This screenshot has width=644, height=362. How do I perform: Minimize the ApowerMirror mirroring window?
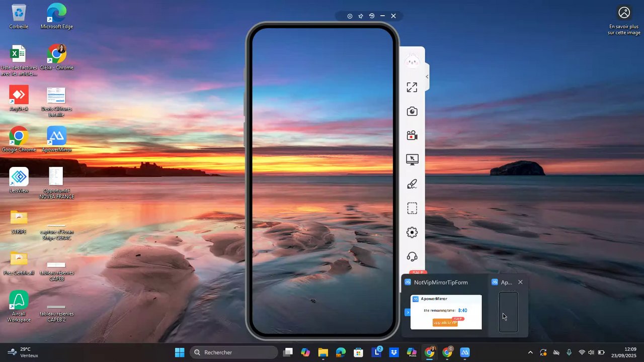point(382,16)
